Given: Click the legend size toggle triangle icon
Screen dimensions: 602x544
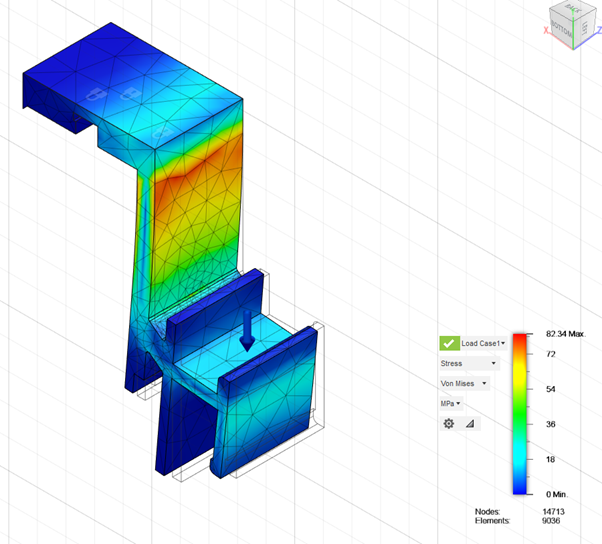Looking at the screenshot, I should pyautogui.click(x=470, y=424).
